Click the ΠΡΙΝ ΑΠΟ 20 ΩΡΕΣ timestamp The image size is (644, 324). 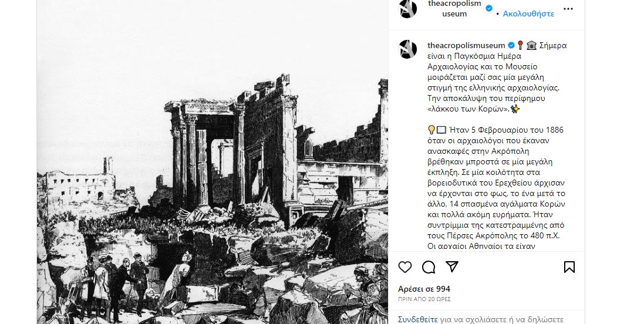(x=424, y=299)
